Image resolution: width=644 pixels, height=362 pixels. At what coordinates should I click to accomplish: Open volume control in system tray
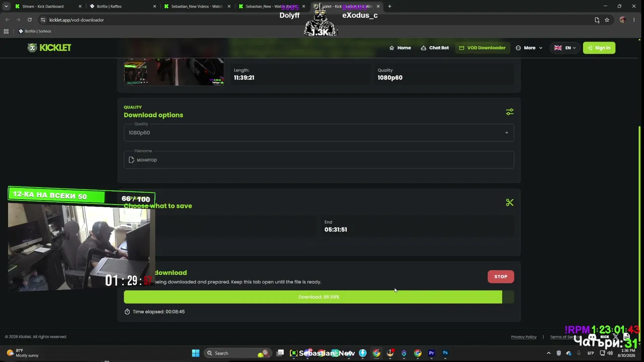point(610,353)
